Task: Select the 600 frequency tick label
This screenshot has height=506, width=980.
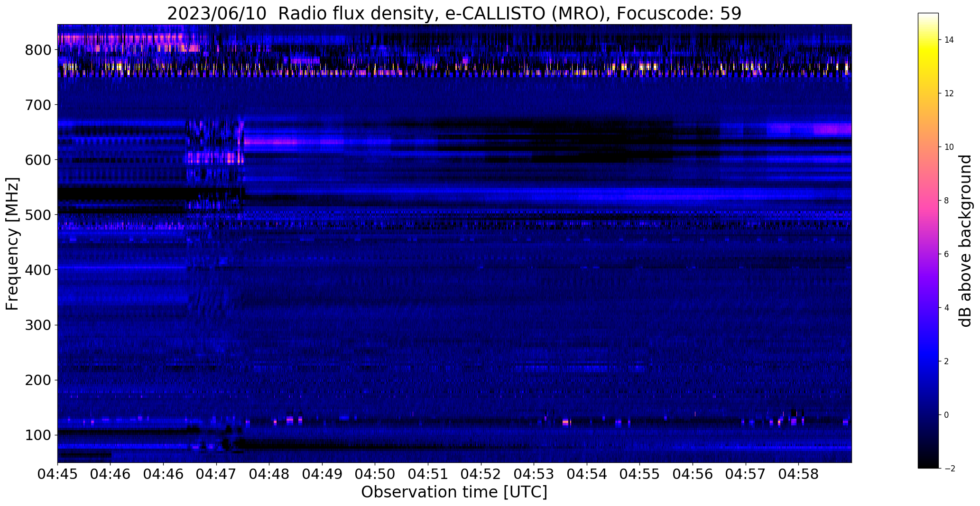Action: pyautogui.click(x=38, y=159)
